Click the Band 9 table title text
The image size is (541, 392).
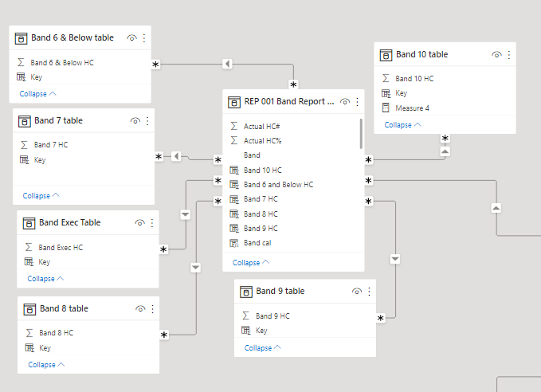tap(280, 292)
